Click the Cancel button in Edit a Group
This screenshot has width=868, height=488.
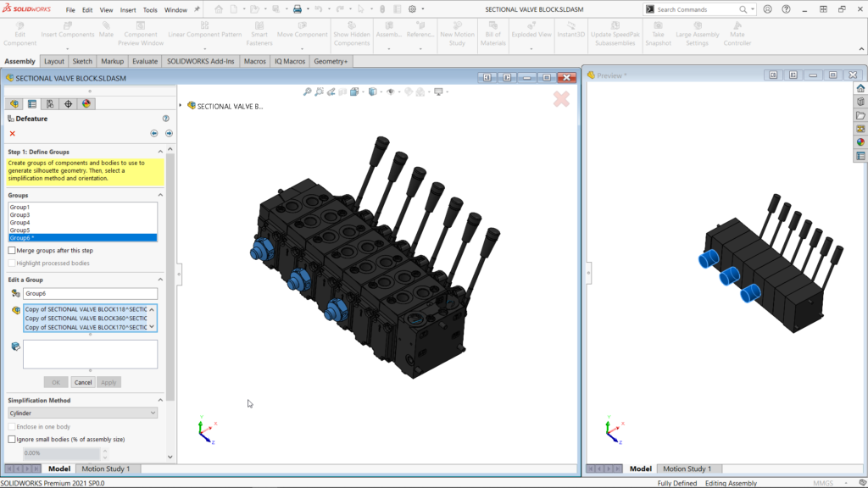[x=83, y=382]
